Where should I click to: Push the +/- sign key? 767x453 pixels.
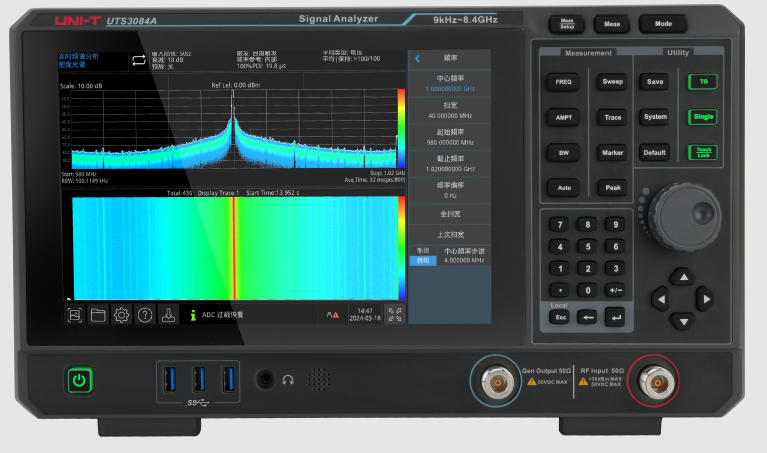(616, 290)
